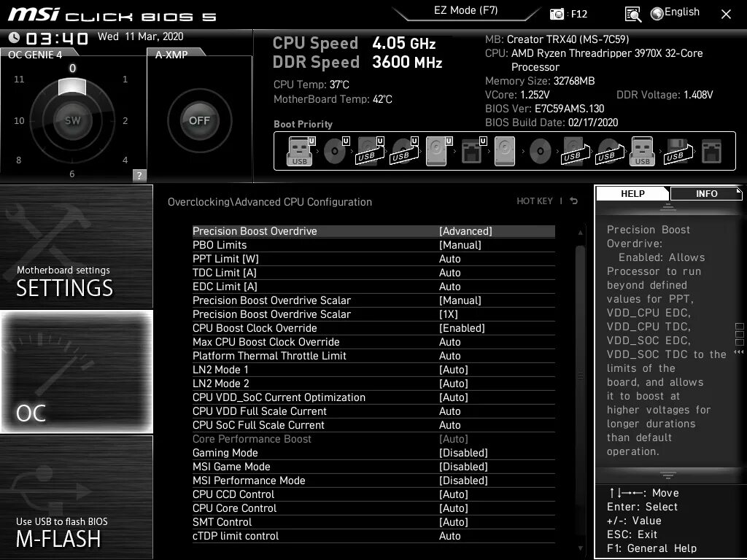The height and width of the screenshot is (560, 747).
Task: Open the SETTINGS motherboard settings panel
Action: tap(76, 246)
